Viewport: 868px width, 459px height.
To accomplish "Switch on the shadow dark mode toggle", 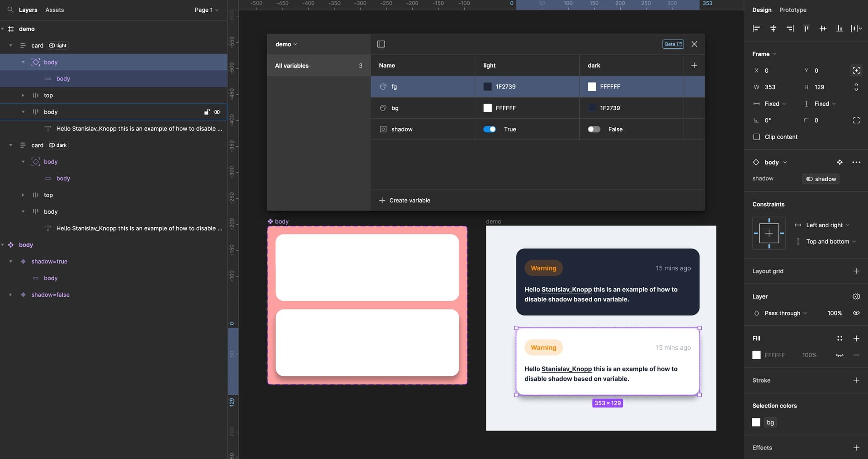I will (594, 129).
